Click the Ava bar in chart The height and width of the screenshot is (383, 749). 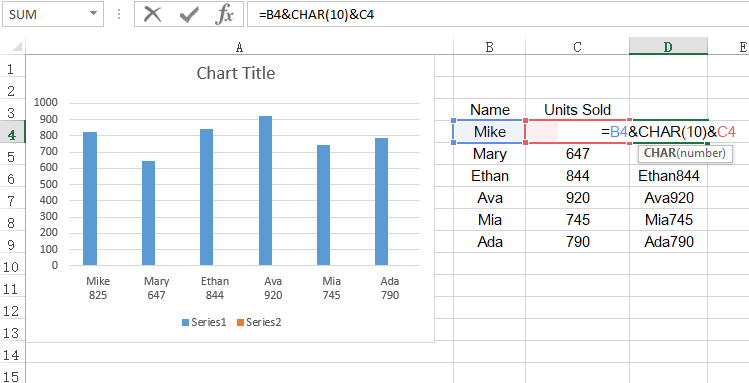tap(266, 191)
